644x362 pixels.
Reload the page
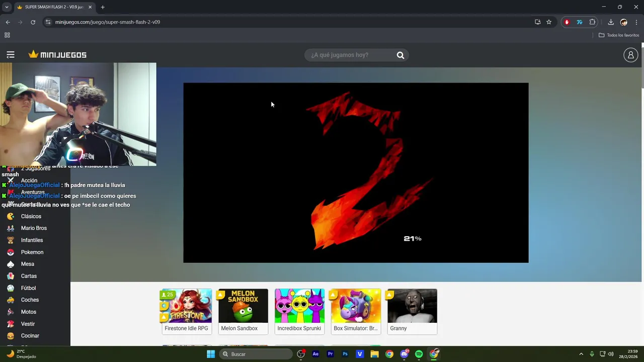[x=33, y=22]
